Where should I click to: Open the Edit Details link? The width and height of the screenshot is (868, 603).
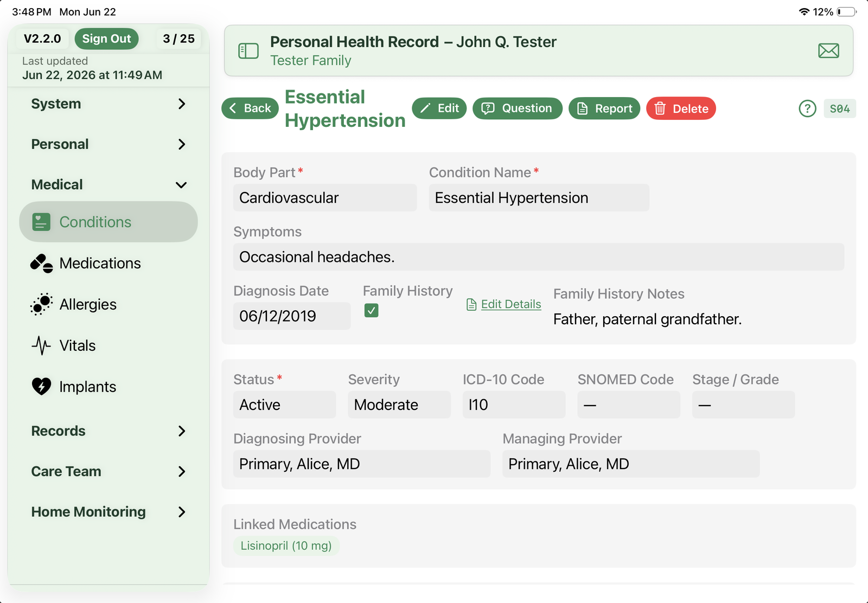coord(511,304)
